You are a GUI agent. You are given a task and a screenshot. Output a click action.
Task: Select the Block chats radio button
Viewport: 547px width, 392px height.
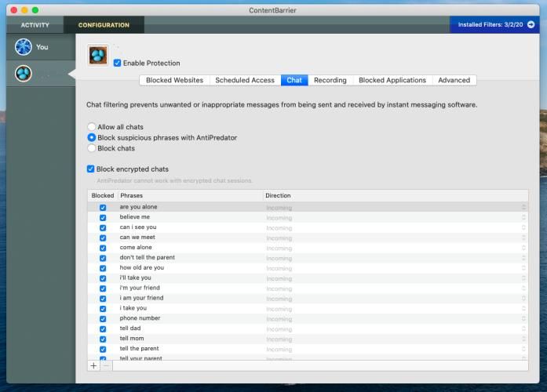click(91, 148)
